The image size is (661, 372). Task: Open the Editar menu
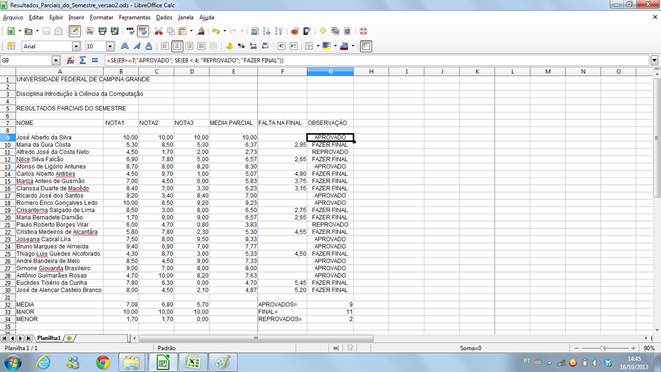pos(36,17)
